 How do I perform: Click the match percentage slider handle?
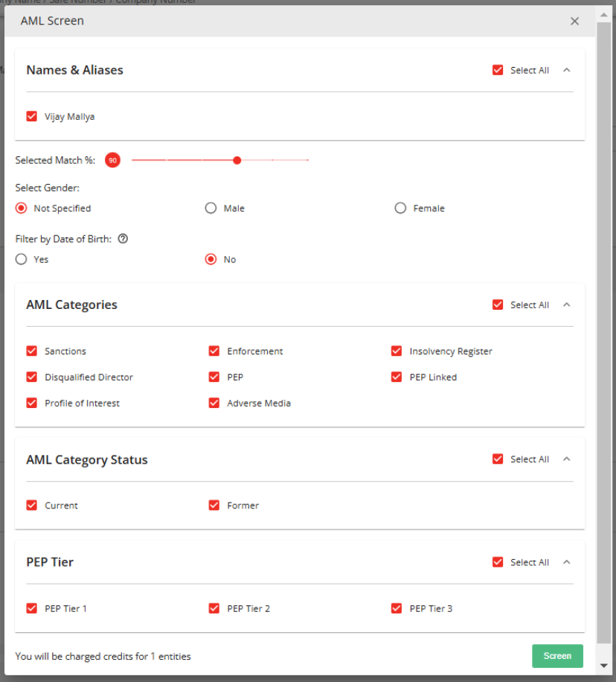pyautogui.click(x=237, y=160)
